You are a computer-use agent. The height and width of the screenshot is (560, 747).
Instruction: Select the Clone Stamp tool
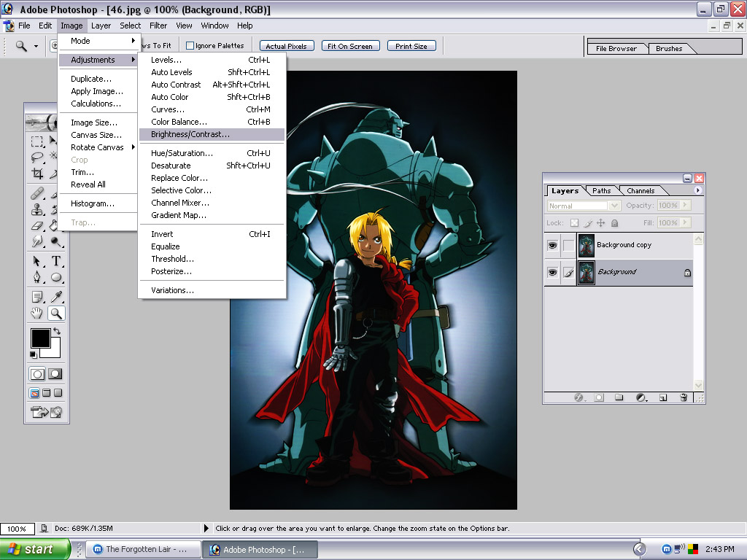(36, 209)
